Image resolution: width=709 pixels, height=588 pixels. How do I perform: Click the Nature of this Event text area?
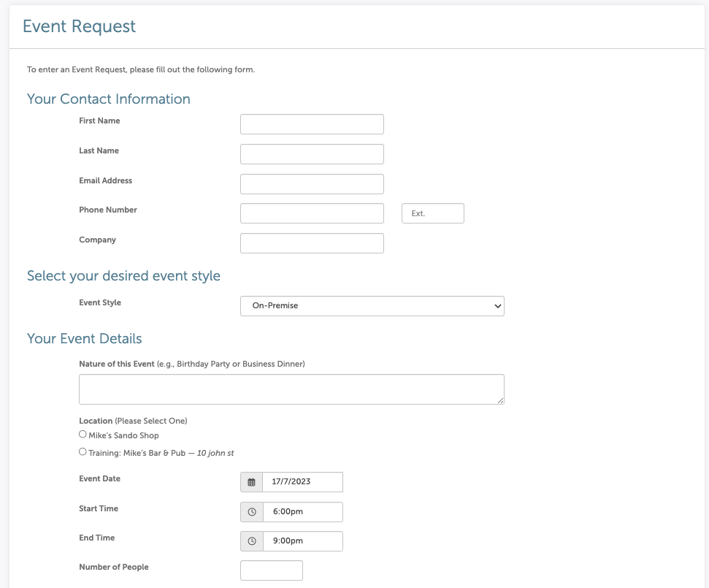tap(291, 388)
